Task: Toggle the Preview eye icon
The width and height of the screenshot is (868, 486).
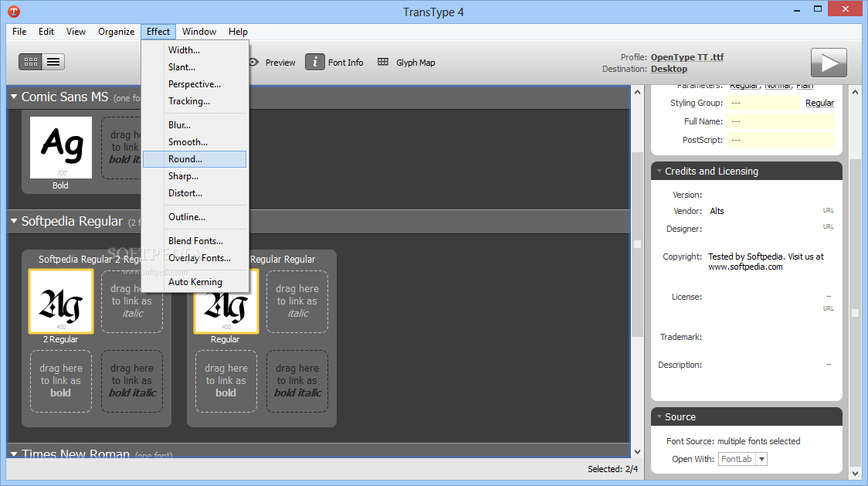Action: 253,62
